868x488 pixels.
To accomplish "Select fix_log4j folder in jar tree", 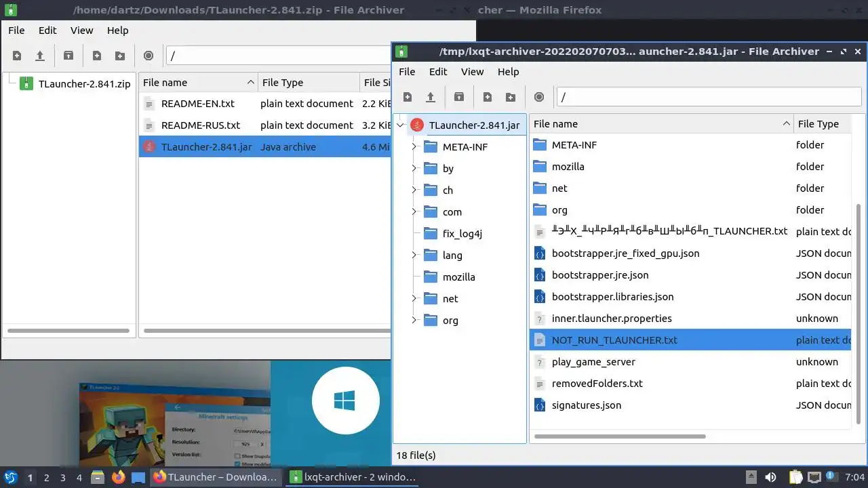I will (462, 234).
